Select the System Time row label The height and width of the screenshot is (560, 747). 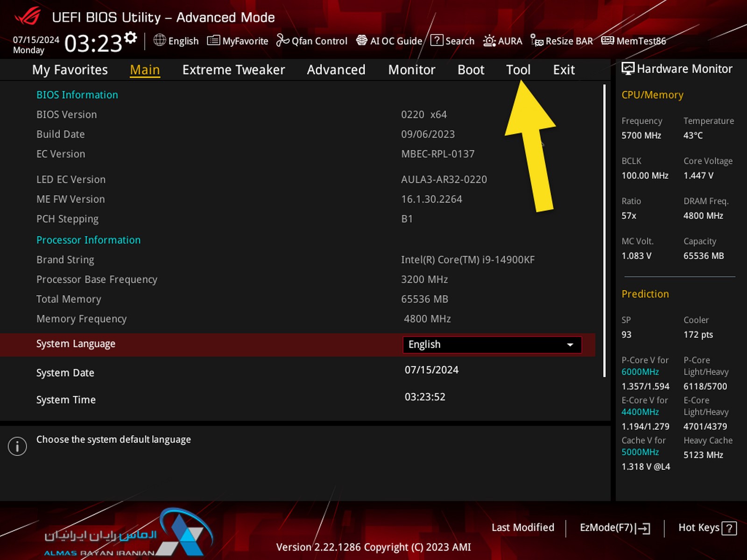click(66, 400)
